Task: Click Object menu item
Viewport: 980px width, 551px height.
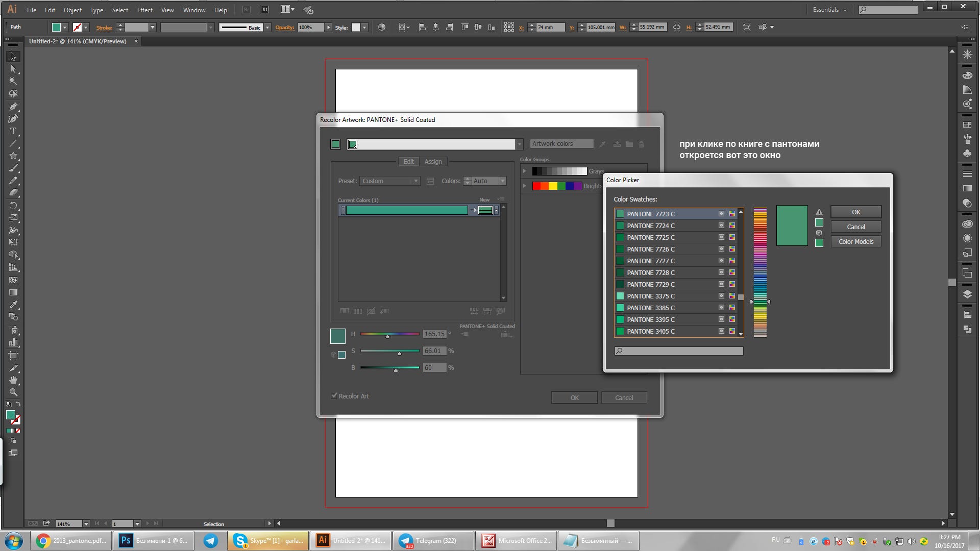Action: [72, 9]
